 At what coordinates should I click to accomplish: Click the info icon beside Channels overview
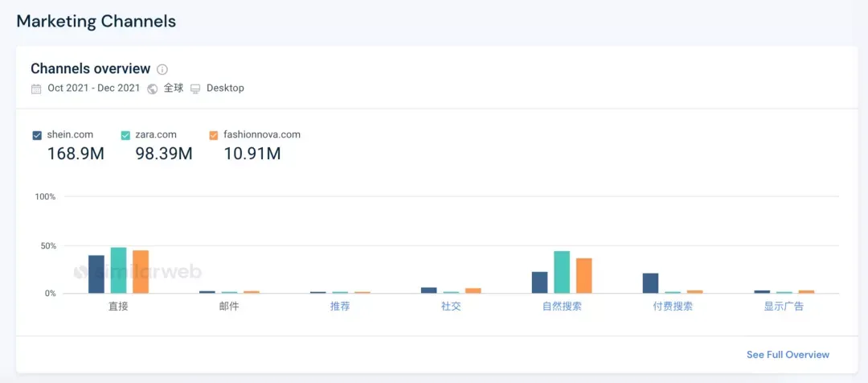162,69
